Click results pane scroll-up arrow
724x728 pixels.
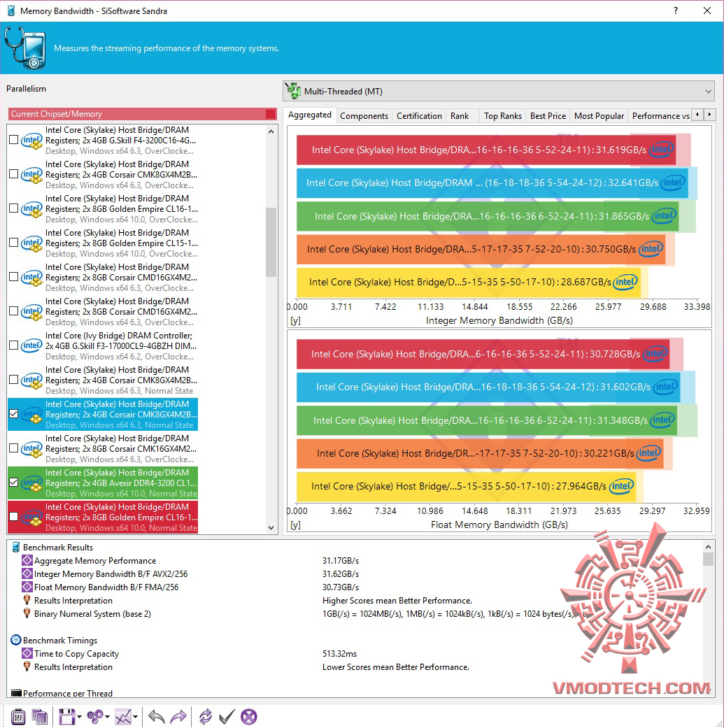tap(708, 547)
